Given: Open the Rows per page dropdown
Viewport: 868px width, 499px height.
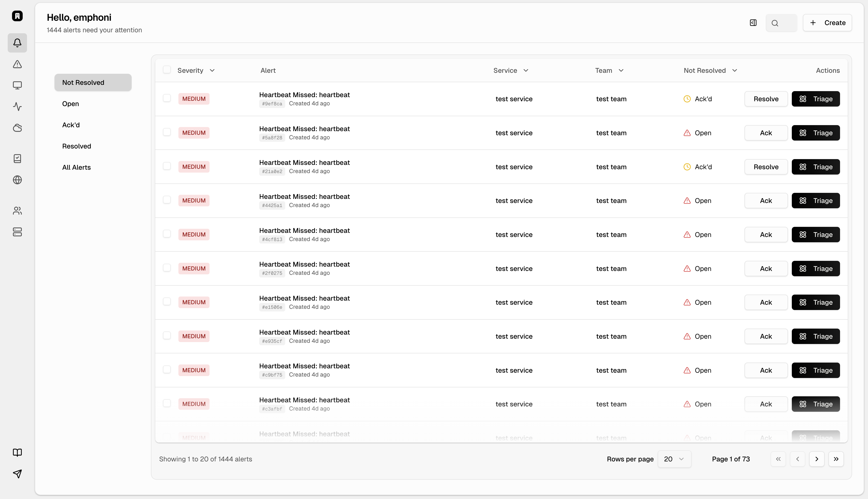Looking at the screenshot, I should point(674,459).
